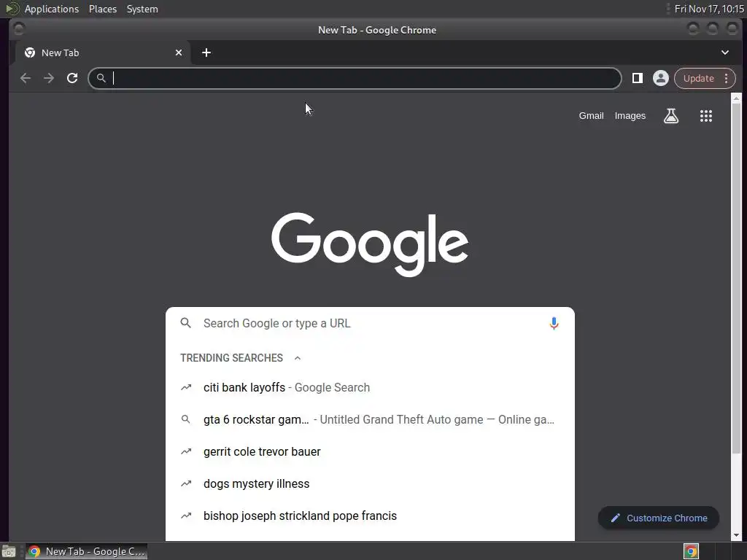Click the scrollbar down arrow
Screen dimensions: 747x560
click(x=736, y=535)
